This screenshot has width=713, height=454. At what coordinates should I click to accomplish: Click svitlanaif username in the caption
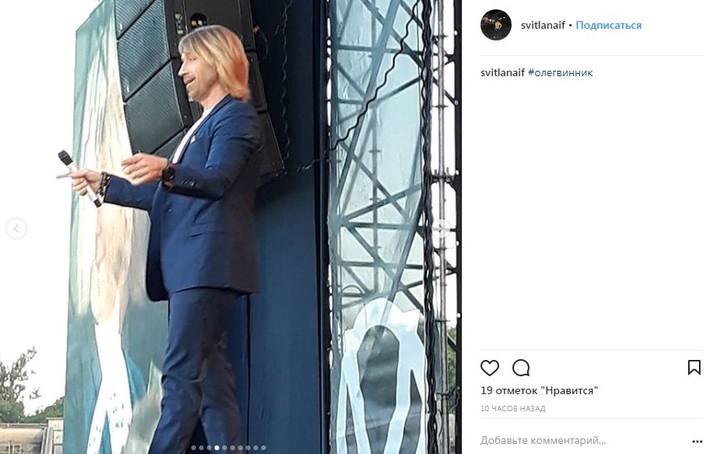502,72
